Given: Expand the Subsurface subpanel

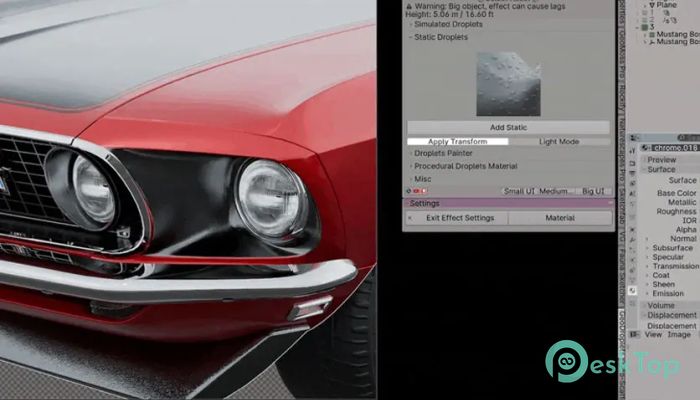Looking at the screenshot, I should 672,248.
